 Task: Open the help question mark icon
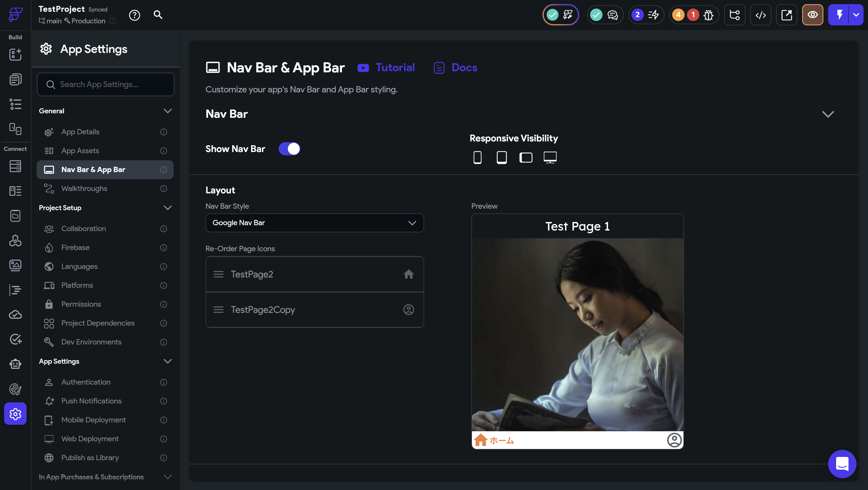(134, 15)
